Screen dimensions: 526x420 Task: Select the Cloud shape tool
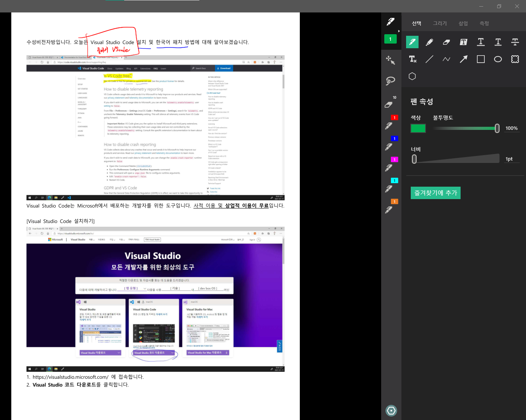pos(515,59)
